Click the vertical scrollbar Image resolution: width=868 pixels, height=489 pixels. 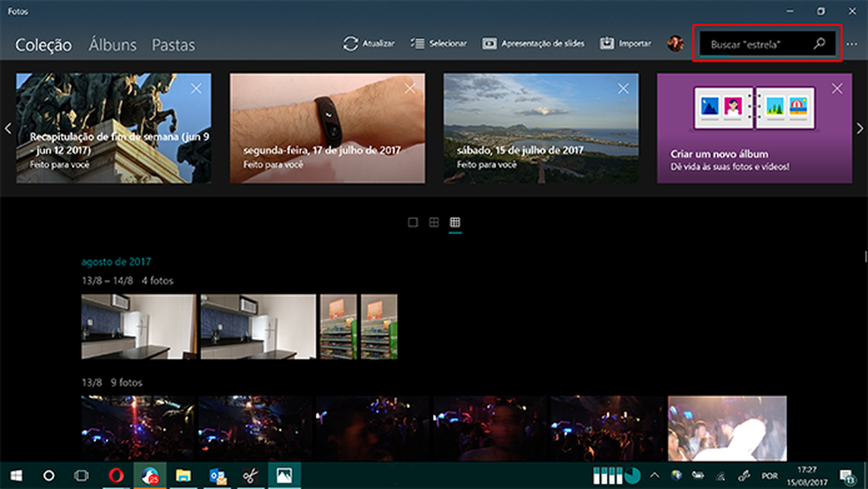pyautogui.click(x=865, y=256)
